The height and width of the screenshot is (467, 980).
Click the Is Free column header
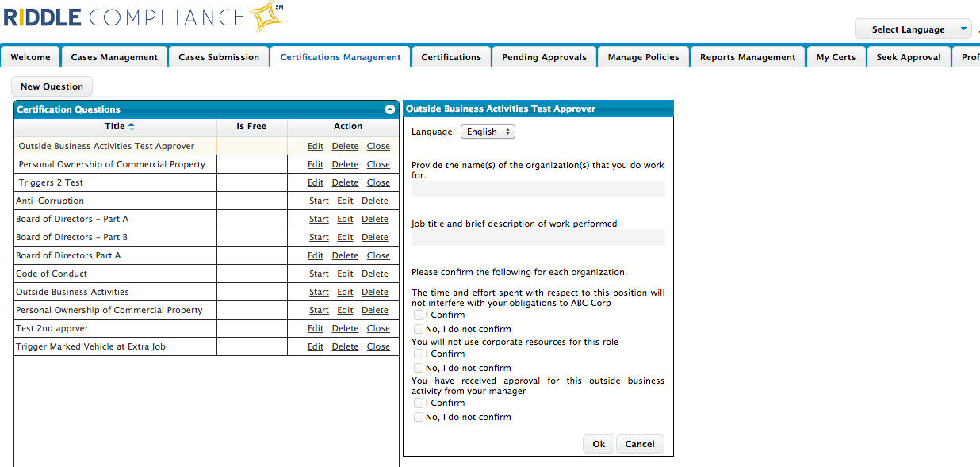click(251, 126)
